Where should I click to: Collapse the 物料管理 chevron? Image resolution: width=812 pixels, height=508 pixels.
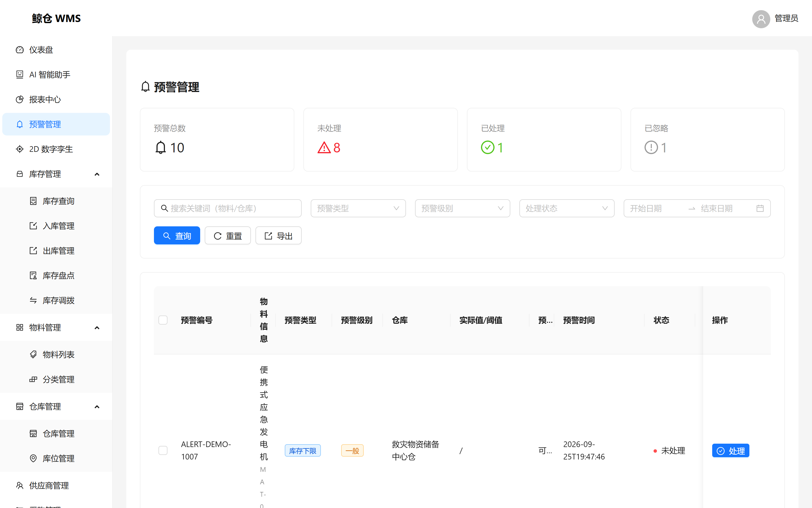click(x=97, y=328)
